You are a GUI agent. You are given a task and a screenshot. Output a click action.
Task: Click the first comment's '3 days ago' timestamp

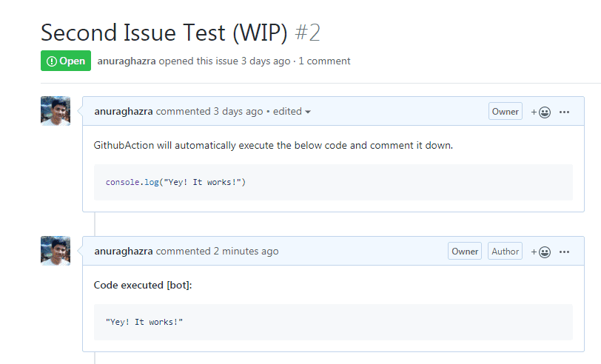tap(238, 112)
